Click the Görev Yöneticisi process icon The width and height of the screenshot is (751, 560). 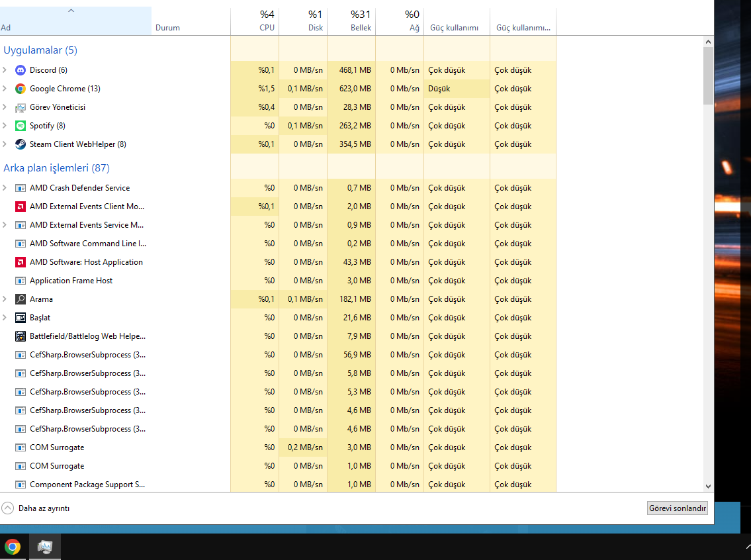point(20,107)
